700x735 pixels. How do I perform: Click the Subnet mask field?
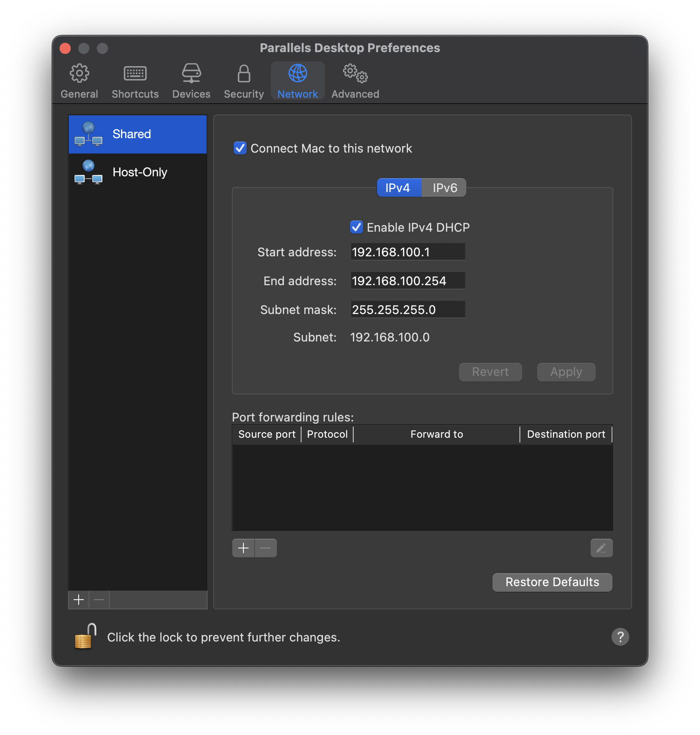coord(408,309)
